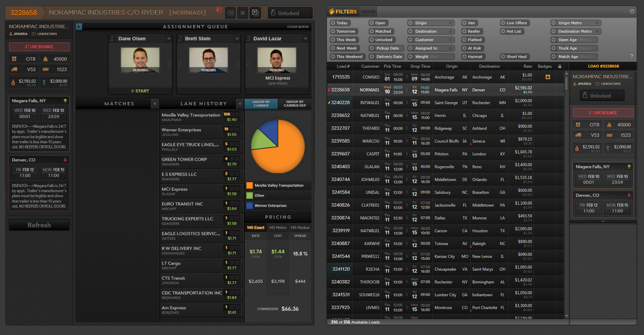This screenshot has width=644, height=335.
Task: Click Brett Stein's photo thumbnail
Action: pyautogui.click(x=208, y=60)
